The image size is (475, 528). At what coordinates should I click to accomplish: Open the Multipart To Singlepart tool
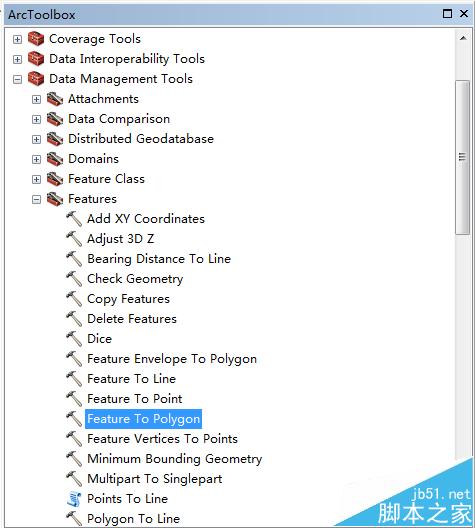[x=155, y=479]
